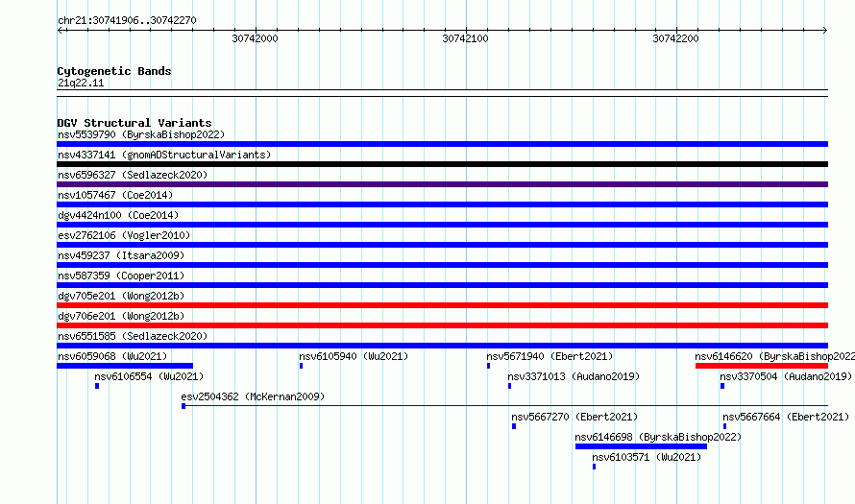The width and height of the screenshot is (855, 504).
Task: Select the short blue bar under nsv6059068
Action: [x=125, y=366]
